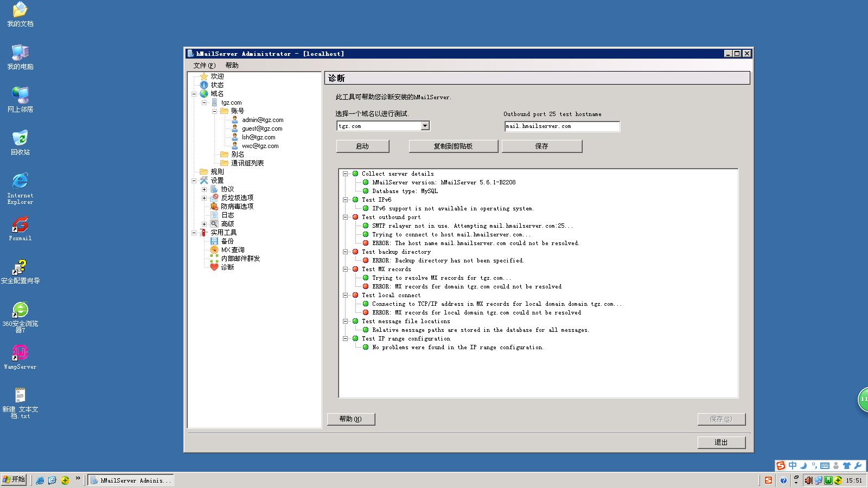Collapse the 域名 tree node
This screenshot has height=488, width=868.
(194, 94)
